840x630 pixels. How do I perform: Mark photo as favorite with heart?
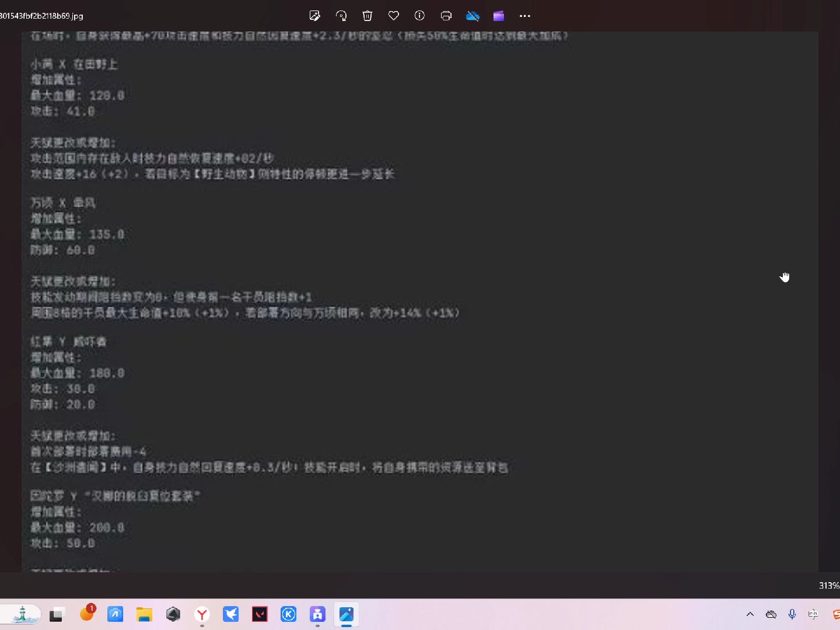[x=394, y=16]
